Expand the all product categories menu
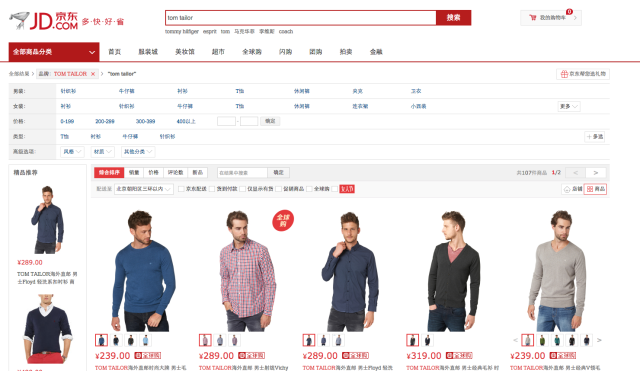This screenshot has width=640, height=371. click(x=54, y=52)
